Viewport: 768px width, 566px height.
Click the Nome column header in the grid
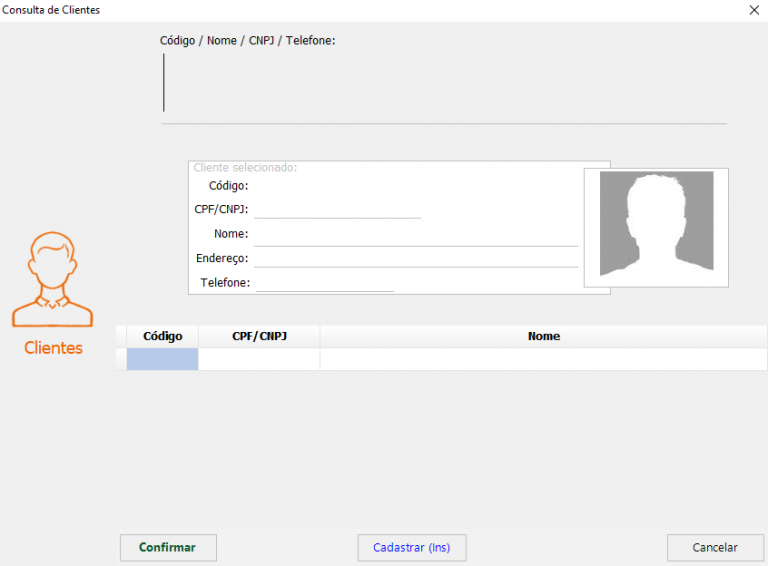543,337
